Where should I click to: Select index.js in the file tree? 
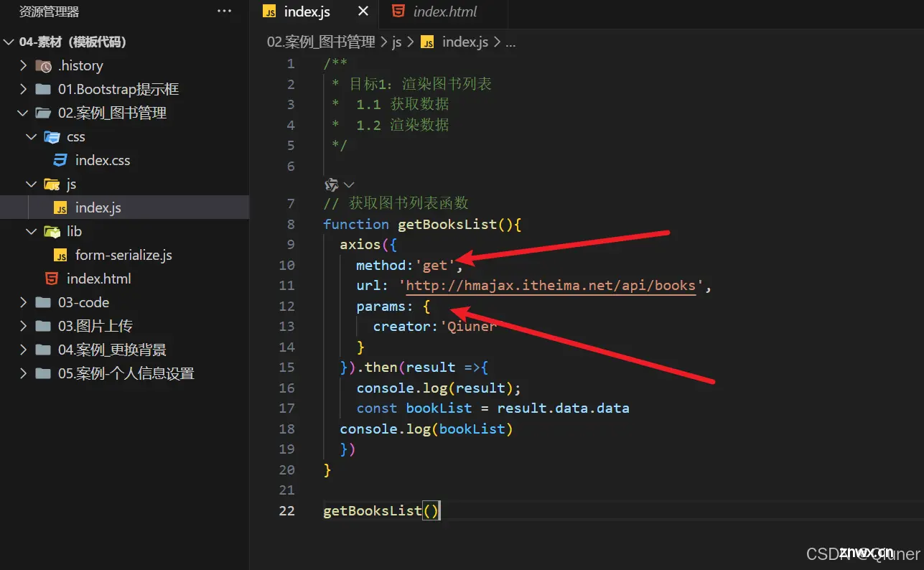98,207
